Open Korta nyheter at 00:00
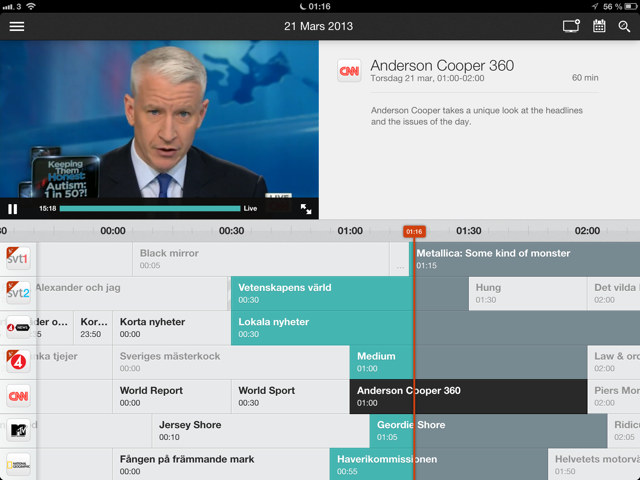 click(x=171, y=327)
